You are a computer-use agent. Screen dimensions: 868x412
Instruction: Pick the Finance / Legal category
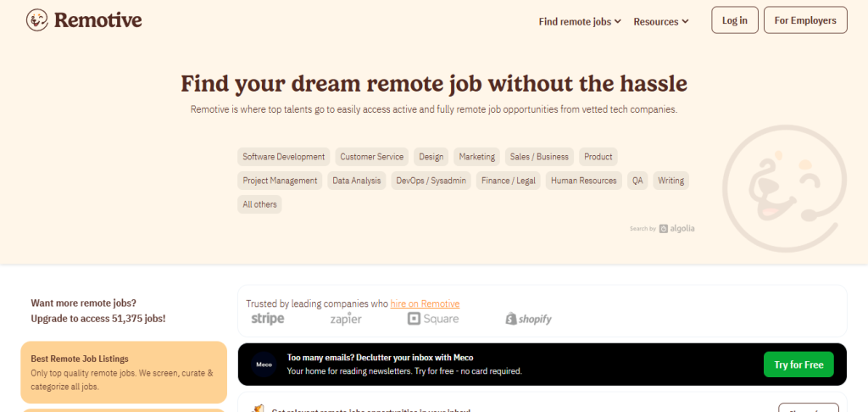coord(509,181)
